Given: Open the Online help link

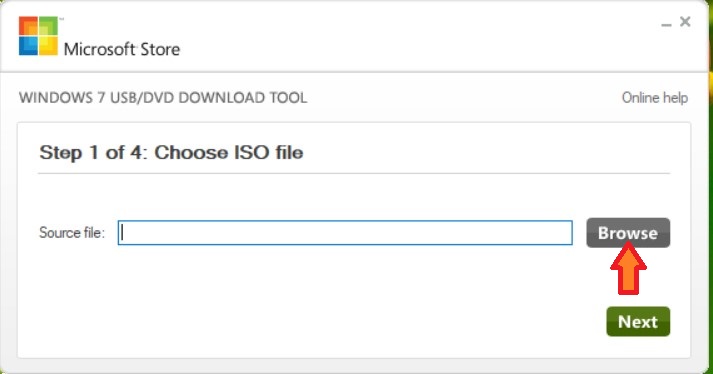Looking at the screenshot, I should [655, 97].
